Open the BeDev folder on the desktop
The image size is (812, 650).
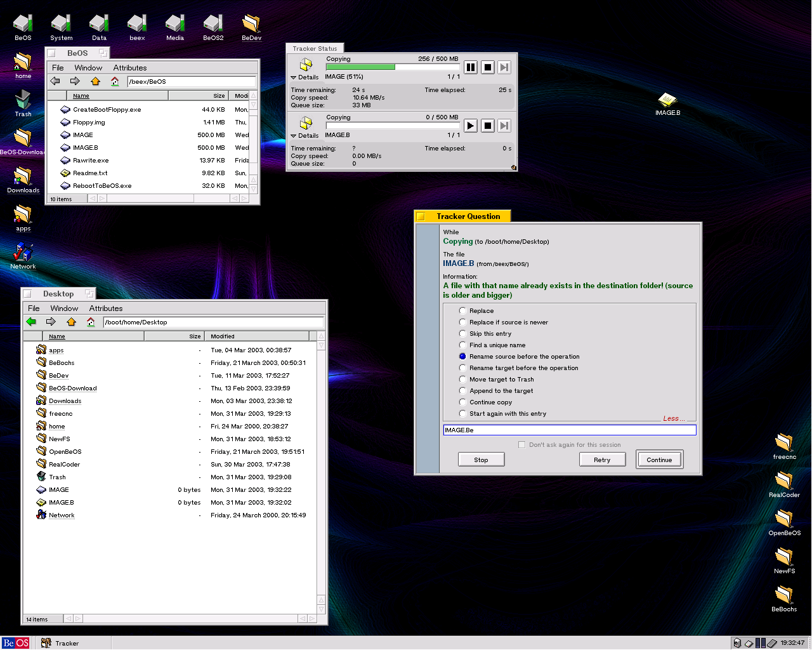tap(251, 27)
